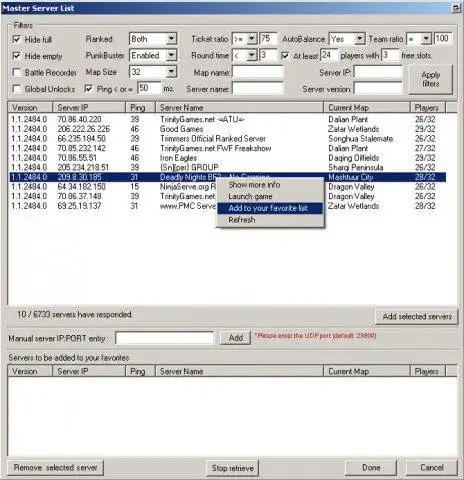Select the server with IP 209.8.30.185
This screenshot has height=480, width=464.
click(227, 177)
